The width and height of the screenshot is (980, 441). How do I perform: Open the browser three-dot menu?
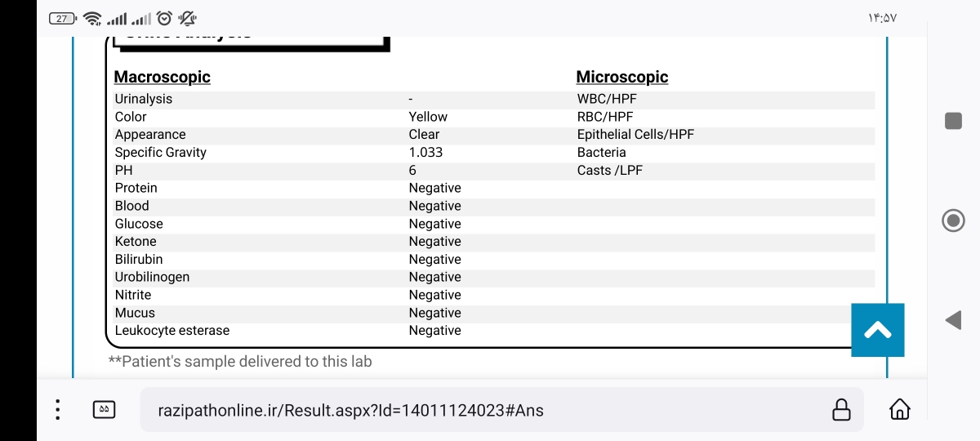coord(57,410)
